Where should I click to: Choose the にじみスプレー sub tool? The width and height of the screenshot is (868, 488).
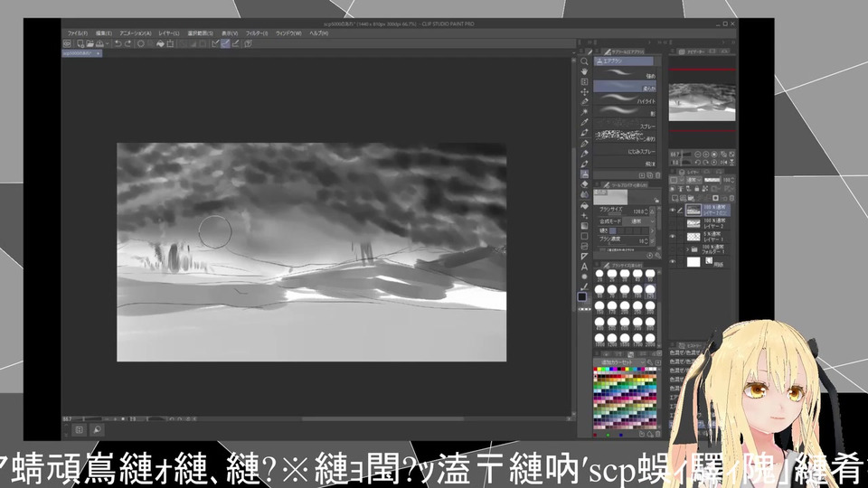[625, 149]
